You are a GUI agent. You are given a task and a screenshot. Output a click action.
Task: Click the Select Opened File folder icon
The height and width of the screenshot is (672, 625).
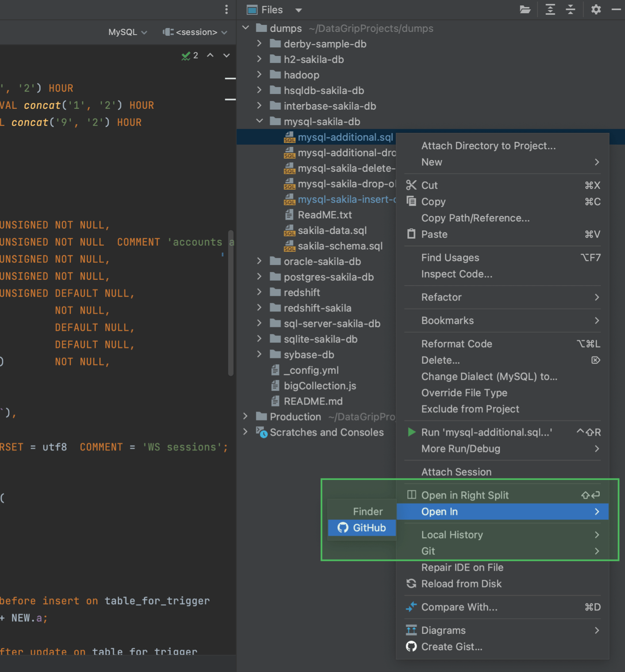(x=525, y=9)
